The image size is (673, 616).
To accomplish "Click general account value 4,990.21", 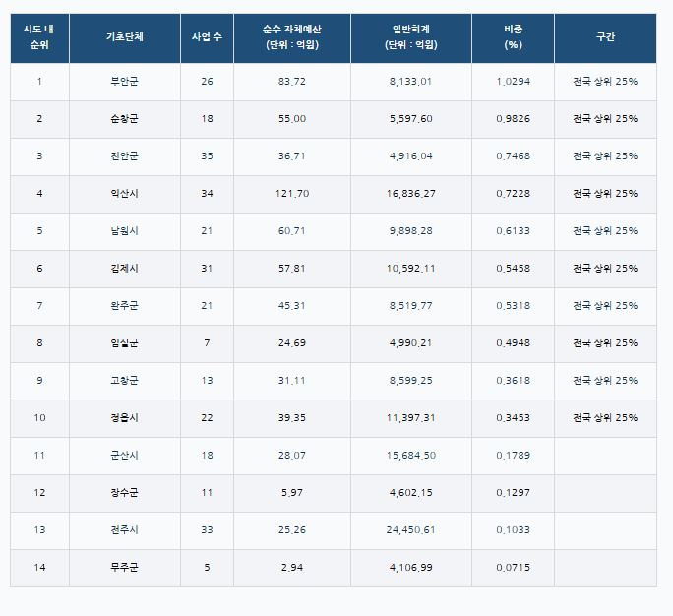I will (x=410, y=343).
